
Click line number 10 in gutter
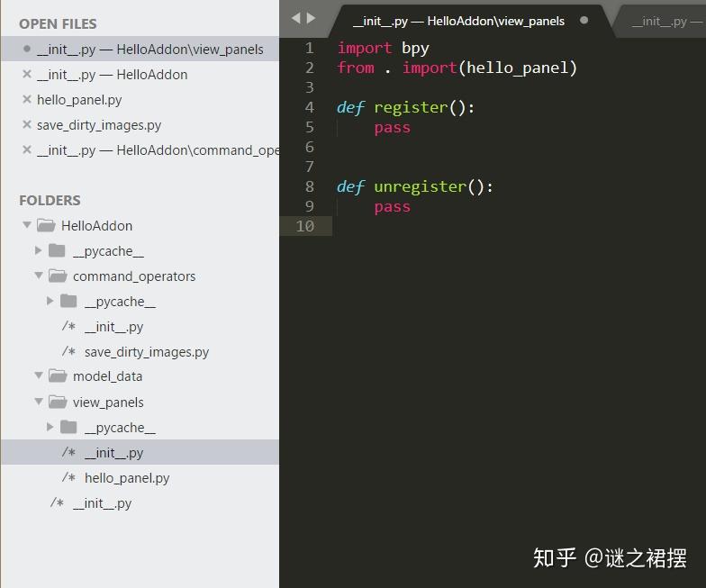(x=304, y=226)
